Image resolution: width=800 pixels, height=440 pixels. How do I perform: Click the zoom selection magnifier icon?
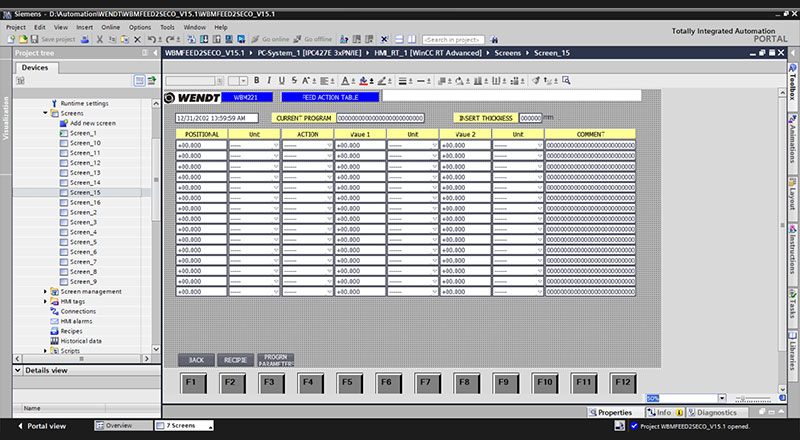[566, 81]
